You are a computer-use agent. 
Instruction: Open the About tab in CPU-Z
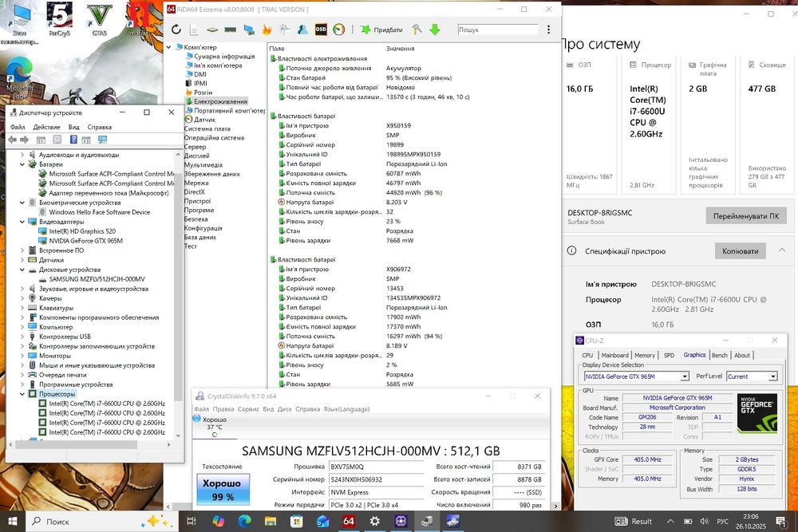[742, 355]
